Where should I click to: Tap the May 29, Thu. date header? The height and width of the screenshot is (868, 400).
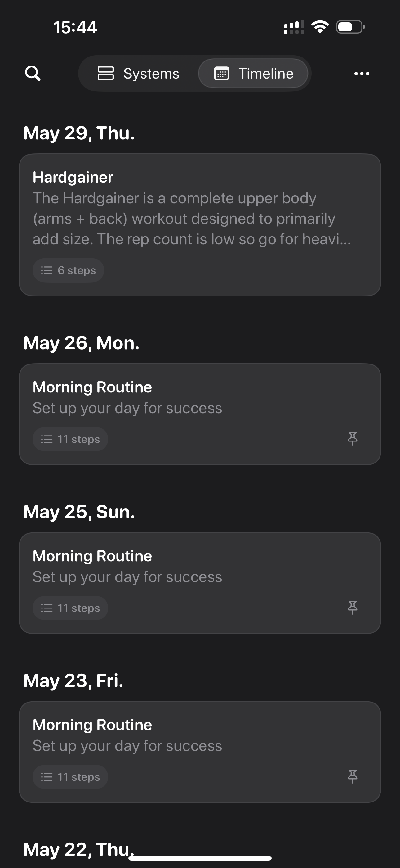click(79, 133)
